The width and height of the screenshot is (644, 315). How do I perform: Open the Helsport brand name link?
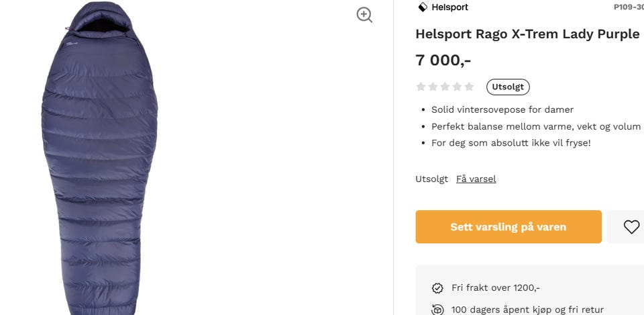(449, 7)
